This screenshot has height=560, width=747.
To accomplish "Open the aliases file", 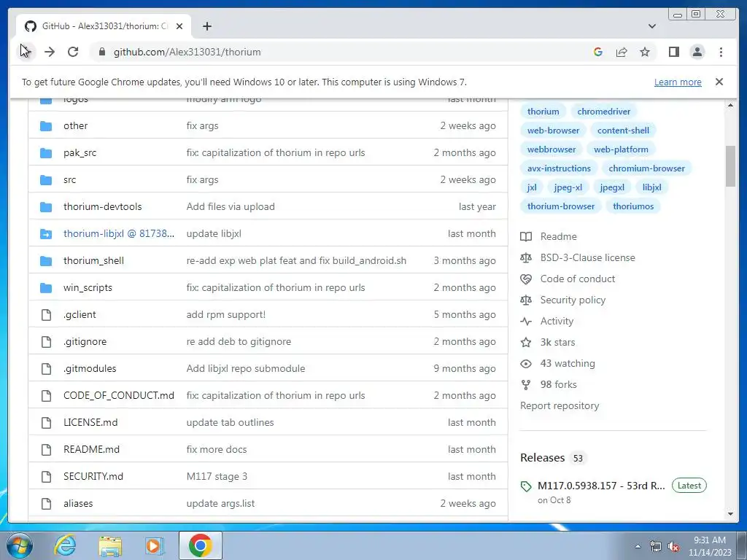I will point(78,503).
